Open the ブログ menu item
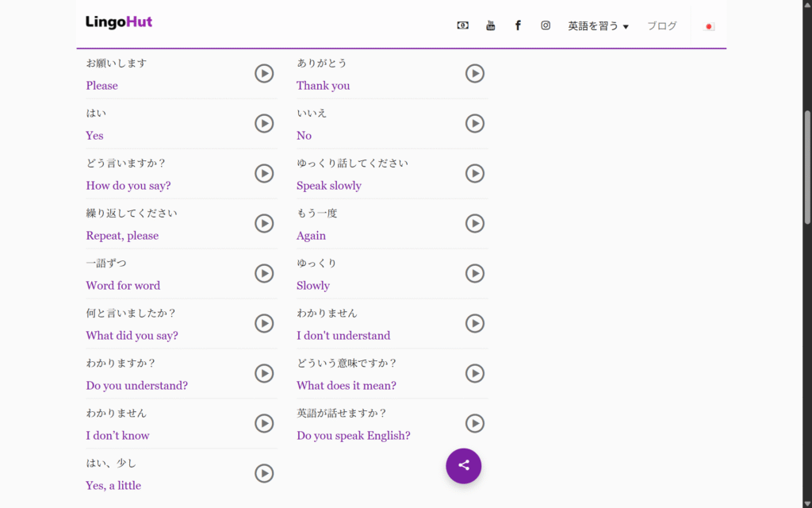Viewport: 812px width, 508px height. (661, 26)
